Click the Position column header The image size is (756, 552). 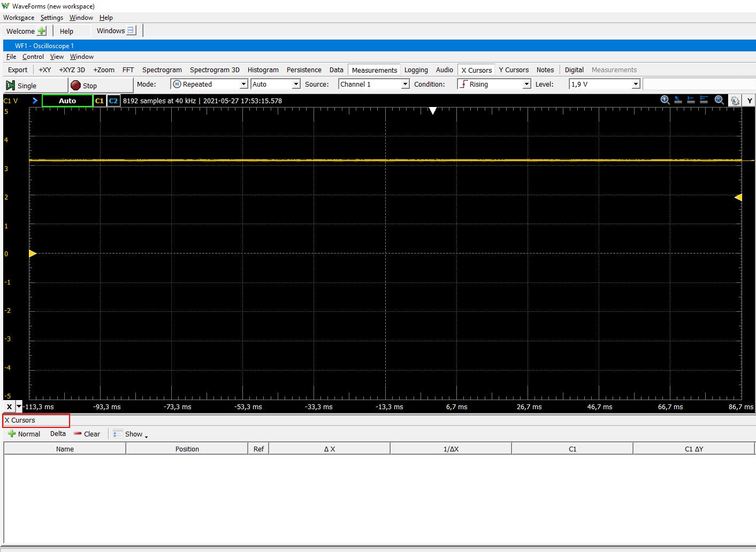coord(187,449)
